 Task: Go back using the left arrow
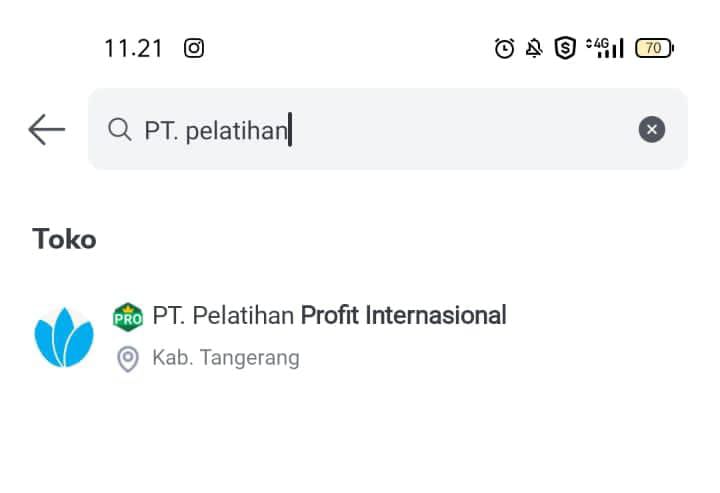tap(46, 129)
